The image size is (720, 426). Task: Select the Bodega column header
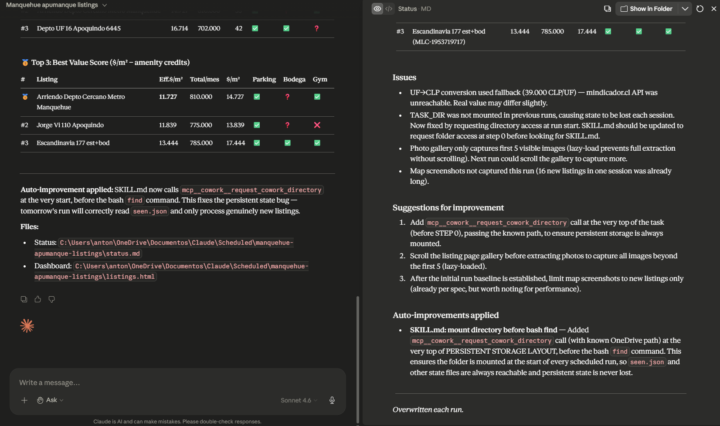pos(294,79)
